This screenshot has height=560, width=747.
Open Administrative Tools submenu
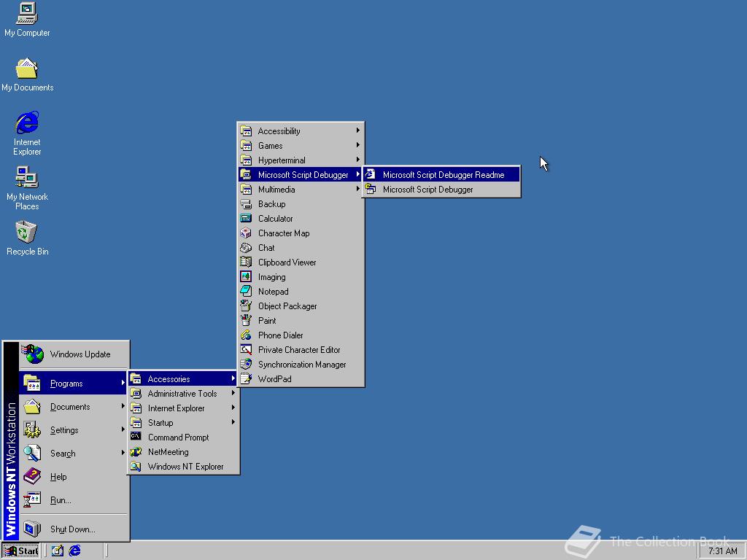pos(183,394)
